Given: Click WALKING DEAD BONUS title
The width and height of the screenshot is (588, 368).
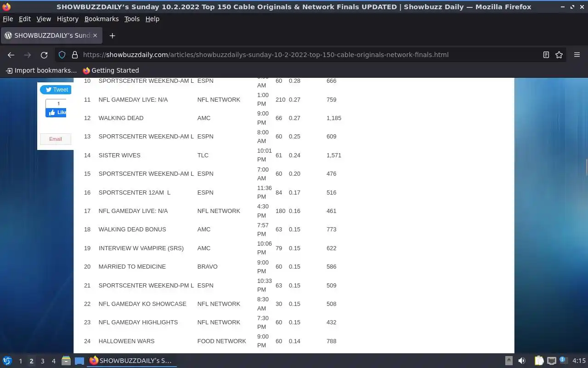Looking at the screenshot, I should [x=132, y=230].
